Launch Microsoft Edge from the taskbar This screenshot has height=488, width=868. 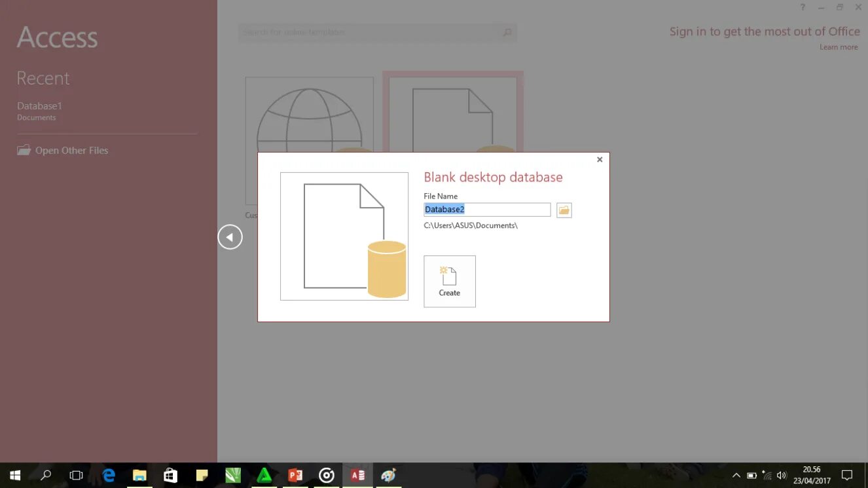[x=109, y=475]
